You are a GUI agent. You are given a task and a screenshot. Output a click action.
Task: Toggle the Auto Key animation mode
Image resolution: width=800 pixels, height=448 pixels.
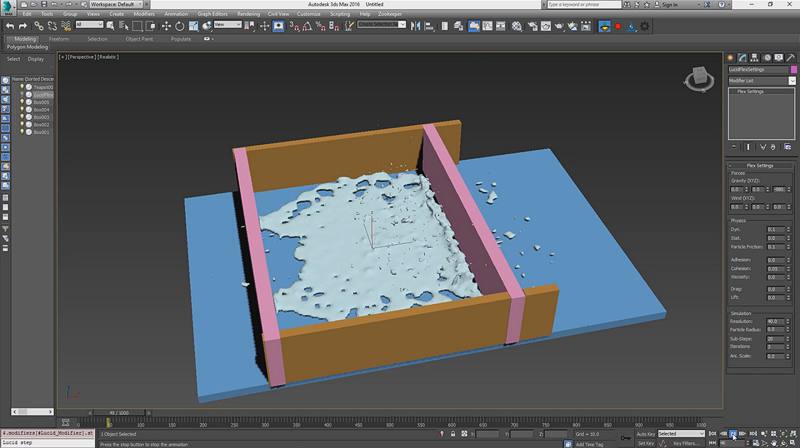pyautogui.click(x=646, y=434)
